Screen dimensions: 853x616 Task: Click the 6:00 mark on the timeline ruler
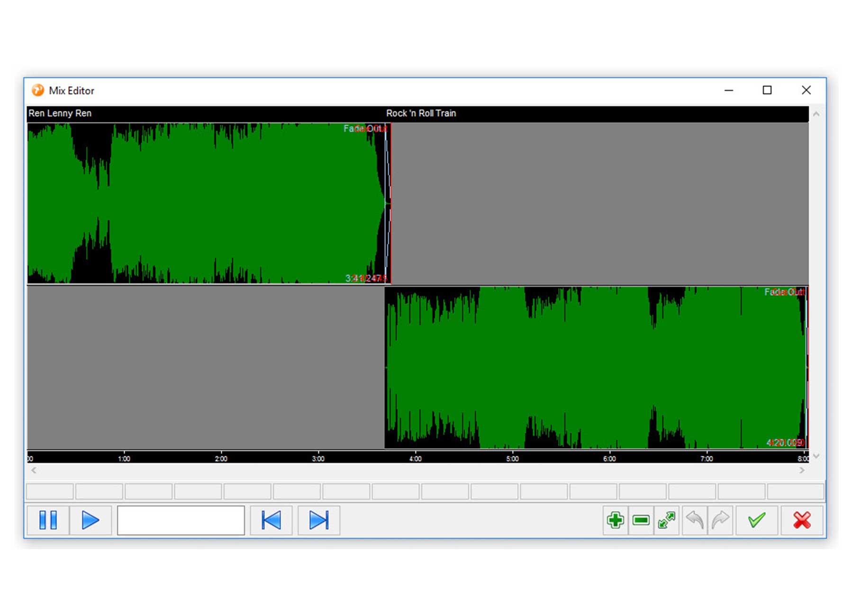610,459
